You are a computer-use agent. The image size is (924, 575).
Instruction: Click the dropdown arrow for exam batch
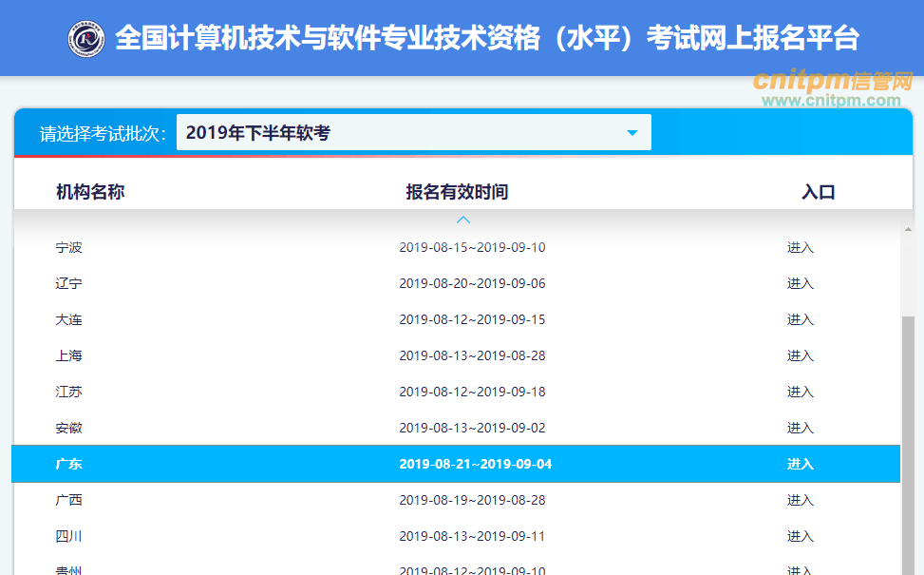pos(632,133)
